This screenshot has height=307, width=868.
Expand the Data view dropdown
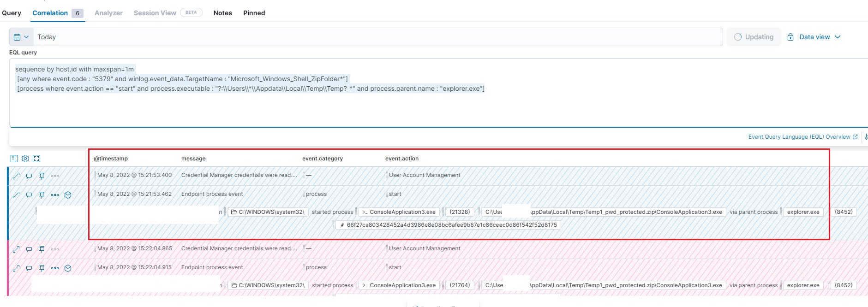tap(814, 37)
